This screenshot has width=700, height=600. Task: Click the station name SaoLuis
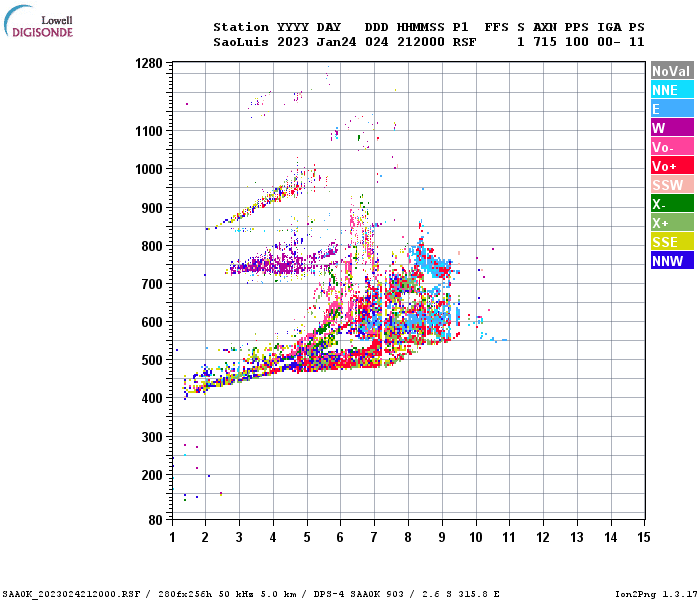click(x=241, y=42)
